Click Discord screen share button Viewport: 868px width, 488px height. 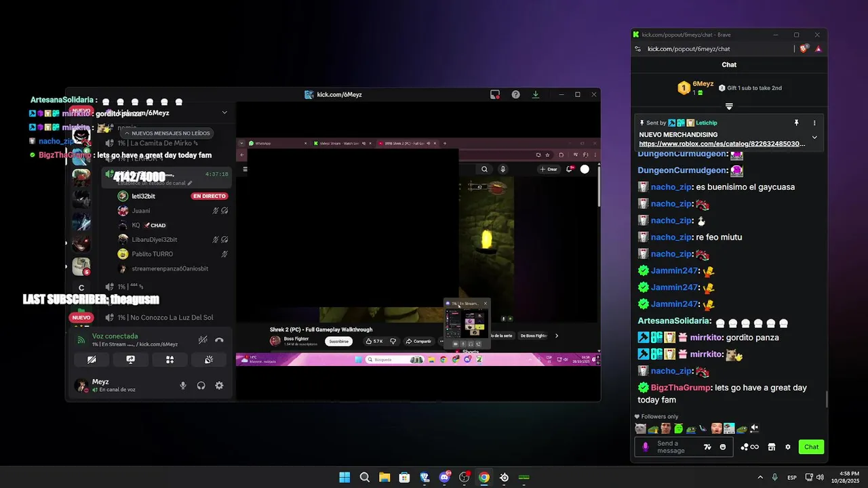(131, 360)
